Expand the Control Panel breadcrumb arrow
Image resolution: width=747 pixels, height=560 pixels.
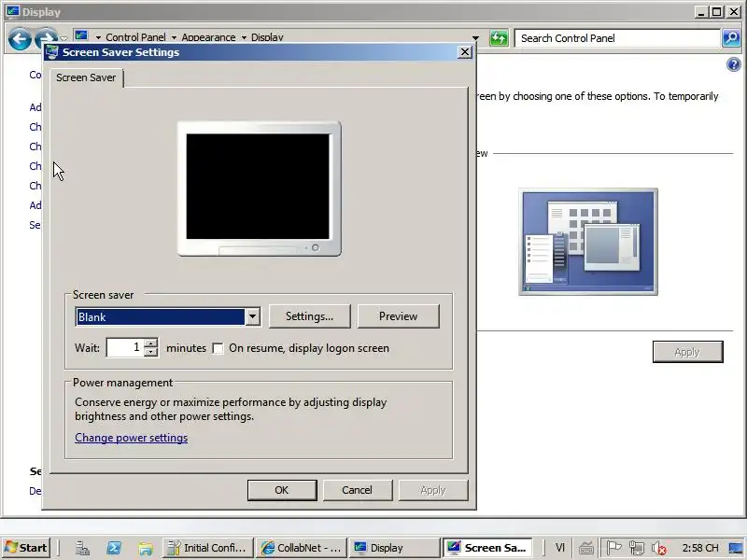(98, 37)
